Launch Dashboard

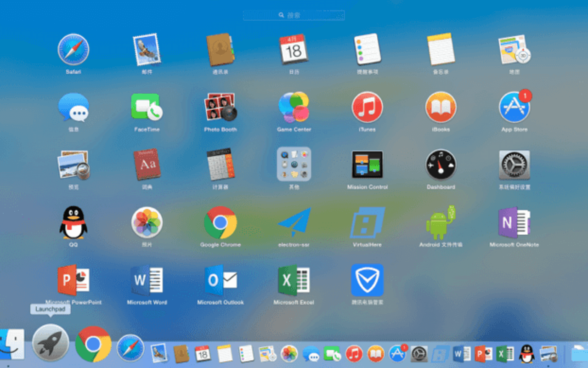coord(441,164)
